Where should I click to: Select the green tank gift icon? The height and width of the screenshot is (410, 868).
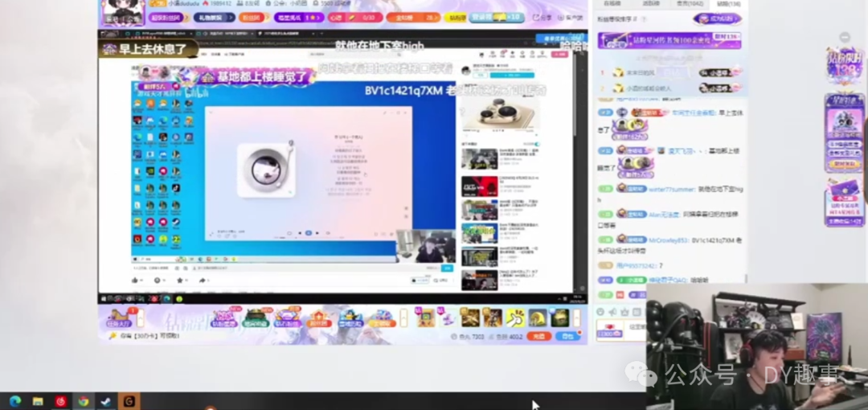pos(256,318)
